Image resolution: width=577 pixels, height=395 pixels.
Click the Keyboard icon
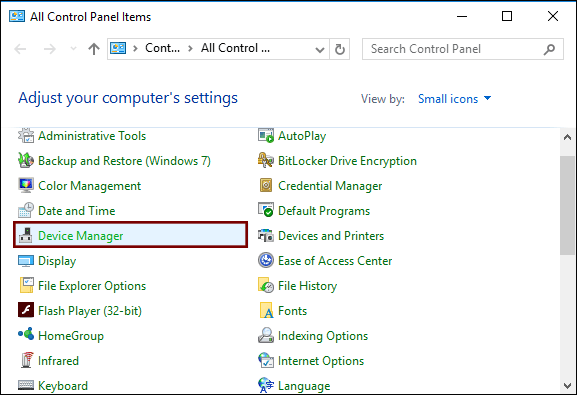26,385
